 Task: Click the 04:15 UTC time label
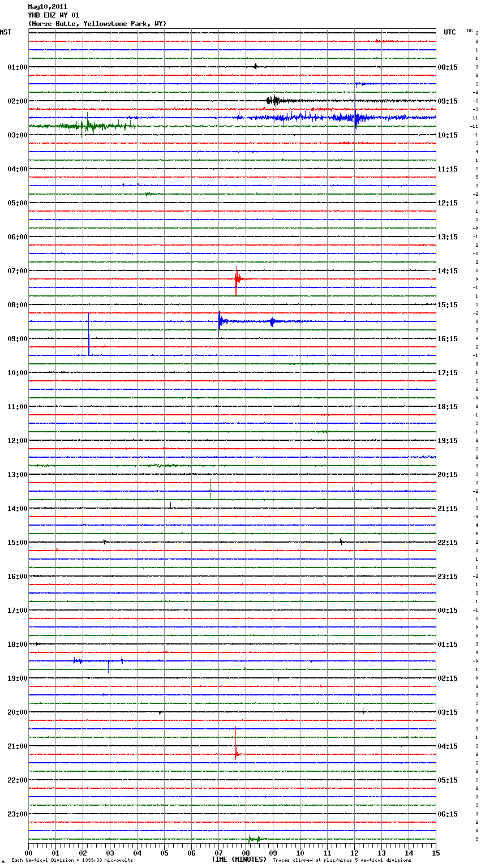448,746
